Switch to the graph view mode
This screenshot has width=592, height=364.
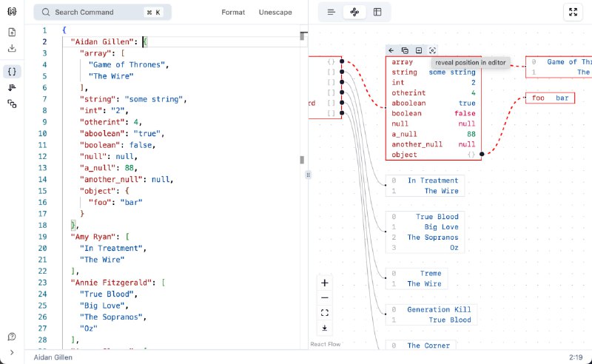point(354,12)
